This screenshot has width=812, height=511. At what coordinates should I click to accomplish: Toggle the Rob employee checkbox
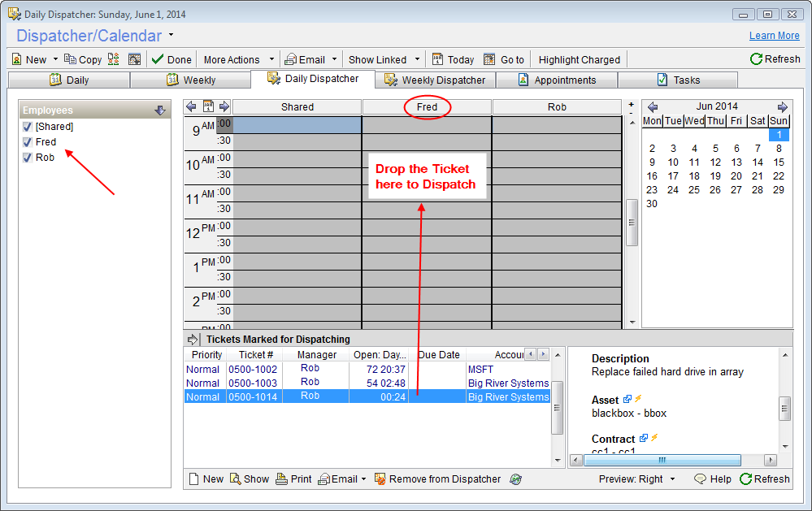click(28, 158)
